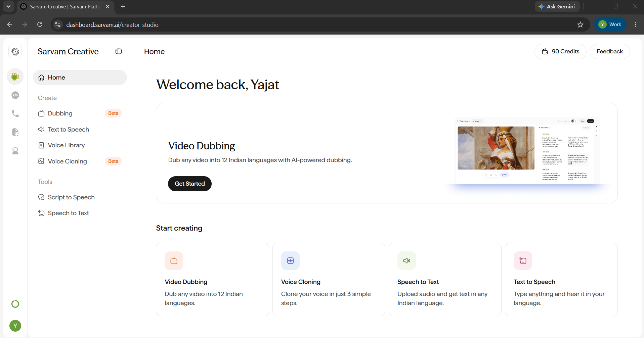The width and height of the screenshot is (644, 338).
Task: Click the Type anything and hear it description
Action: 559,298
